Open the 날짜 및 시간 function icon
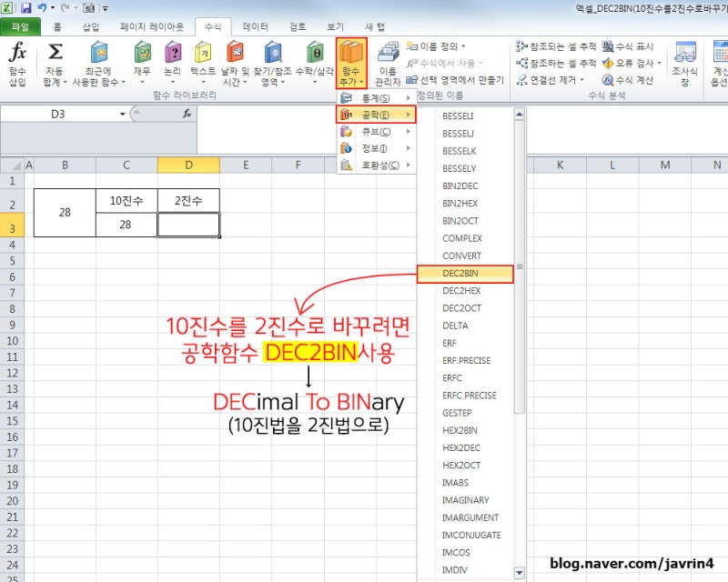The height and width of the screenshot is (582, 728). pyautogui.click(x=235, y=52)
